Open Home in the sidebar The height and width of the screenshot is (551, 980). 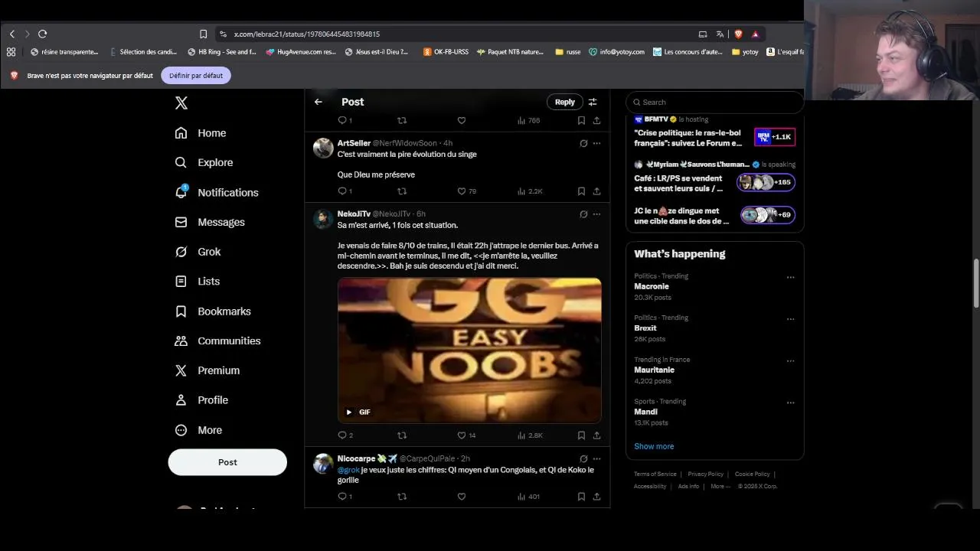pyautogui.click(x=201, y=133)
